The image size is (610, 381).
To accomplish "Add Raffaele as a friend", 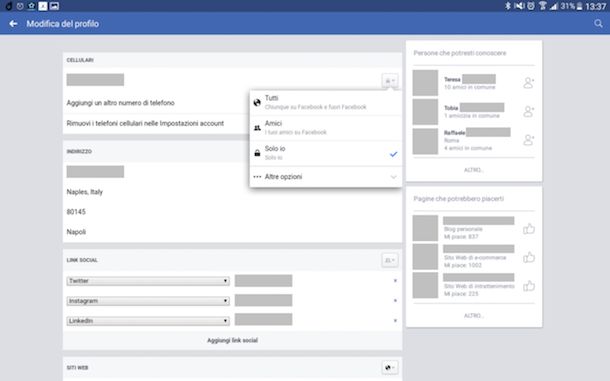I will 528,140.
